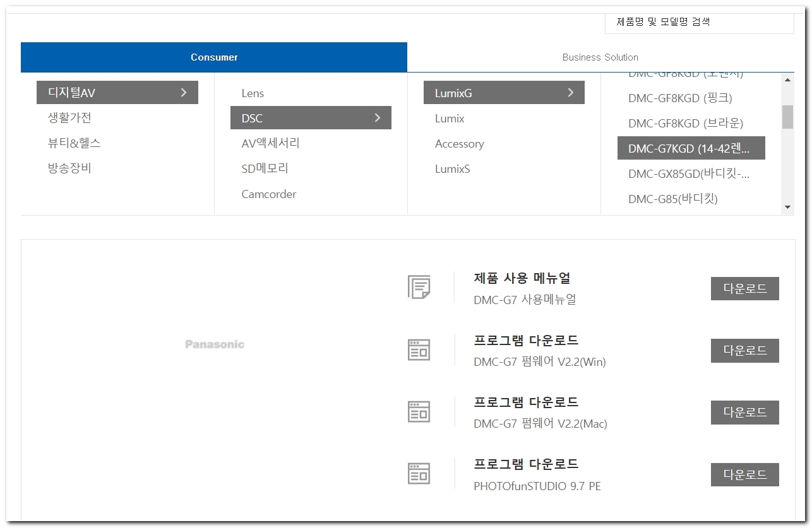The image size is (812, 528).
Task: Download PHOTOfunSTUDIO 9.7 PE
Action: (745, 474)
